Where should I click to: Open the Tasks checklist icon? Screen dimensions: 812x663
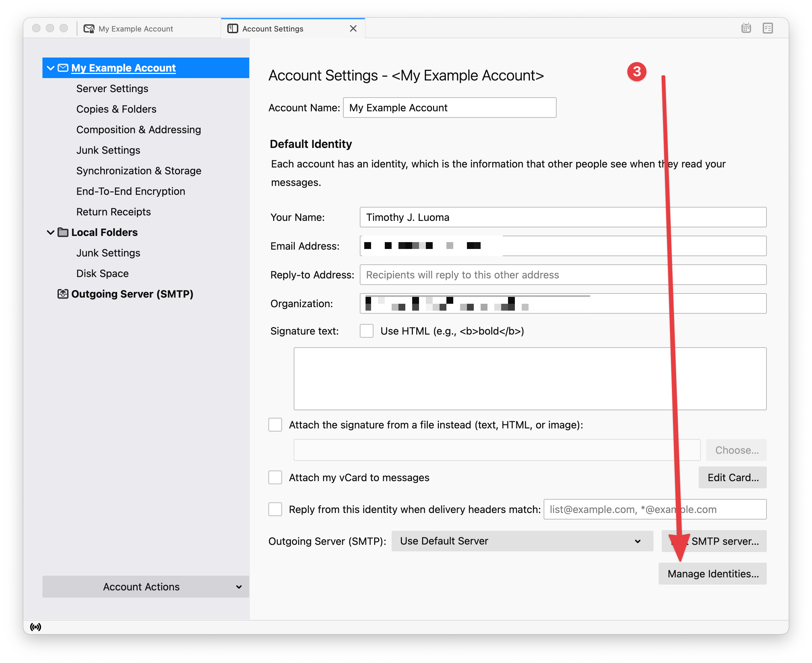pyautogui.click(x=768, y=28)
